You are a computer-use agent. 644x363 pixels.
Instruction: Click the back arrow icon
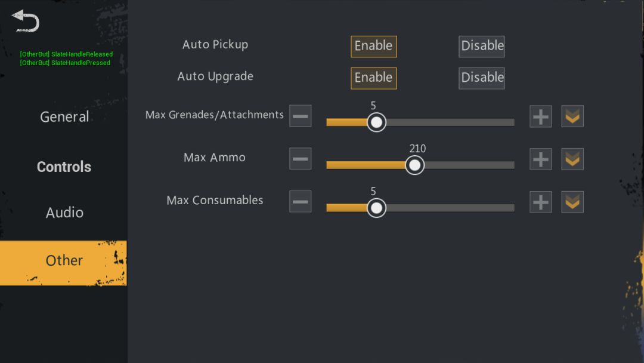pyautogui.click(x=26, y=21)
